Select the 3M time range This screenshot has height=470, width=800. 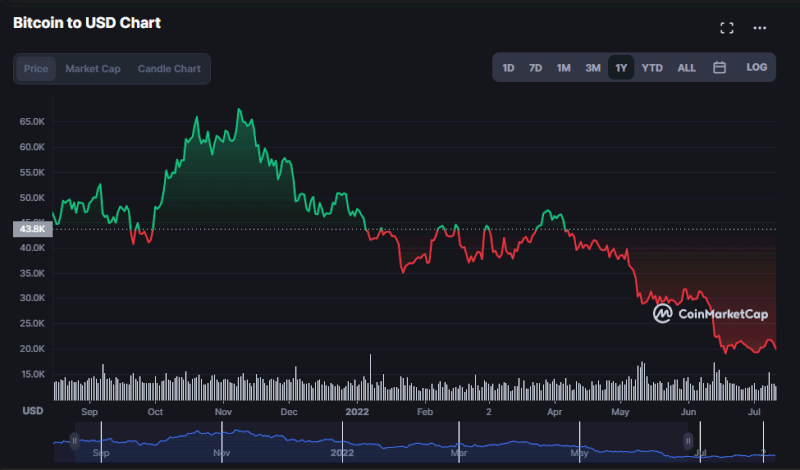pyautogui.click(x=592, y=68)
